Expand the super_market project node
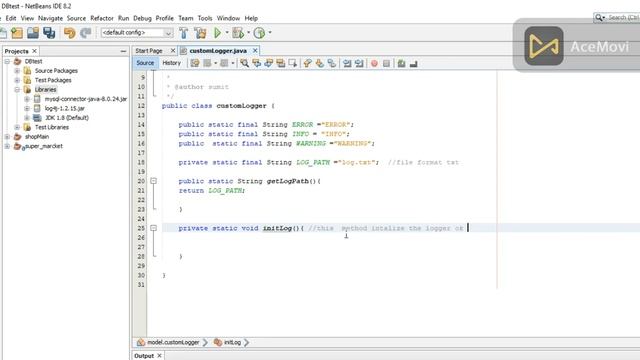 click(7, 146)
